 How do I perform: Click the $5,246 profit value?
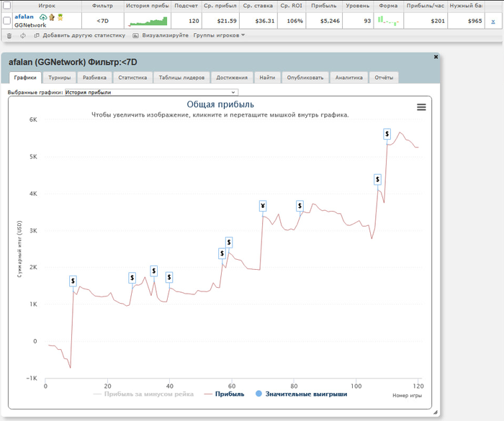pos(330,21)
